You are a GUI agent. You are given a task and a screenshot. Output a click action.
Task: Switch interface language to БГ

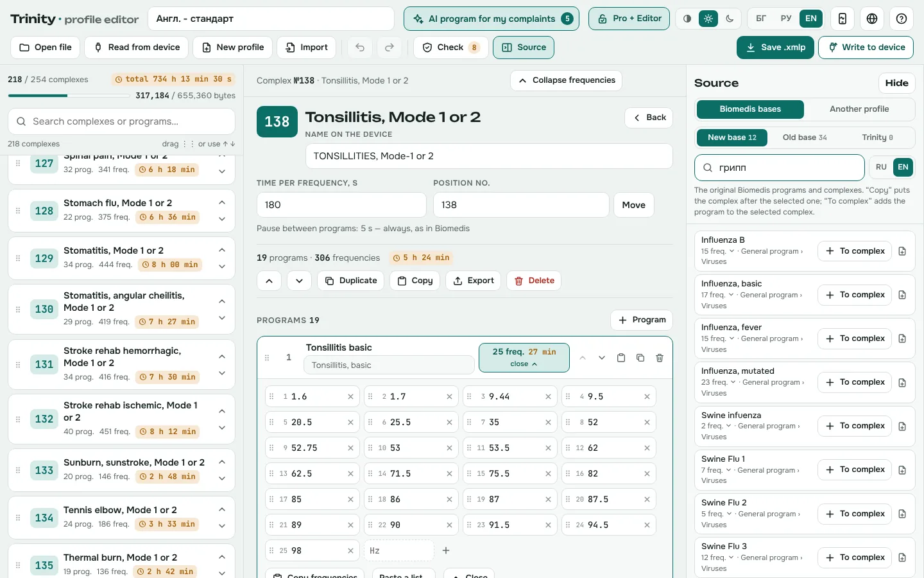coord(761,19)
